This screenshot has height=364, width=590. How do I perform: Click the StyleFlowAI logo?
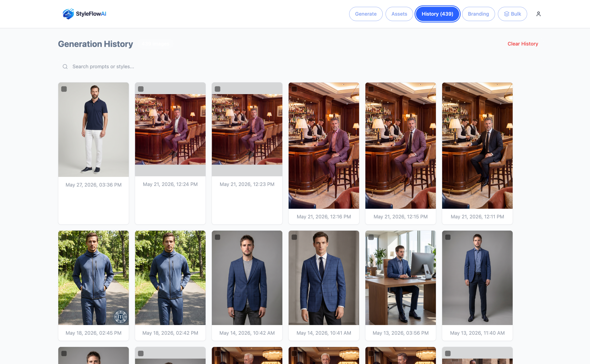(84, 14)
